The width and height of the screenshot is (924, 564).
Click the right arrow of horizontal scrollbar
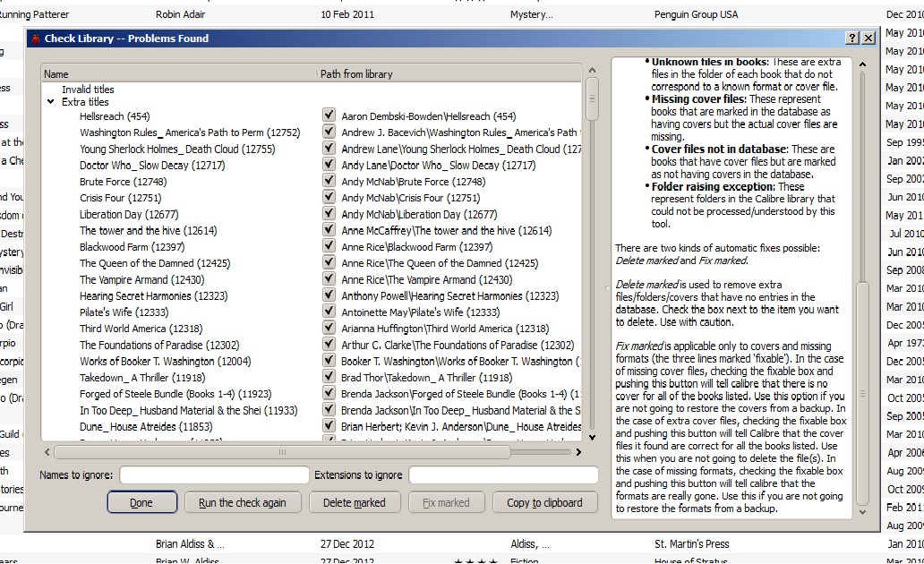point(578,452)
